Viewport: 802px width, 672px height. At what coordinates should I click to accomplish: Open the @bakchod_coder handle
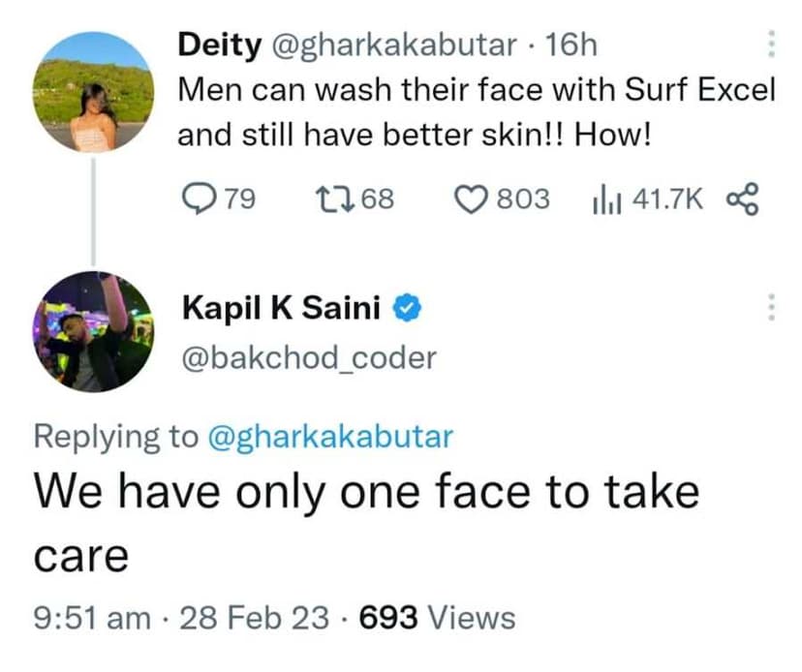pyautogui.click(x=308, y=357)
